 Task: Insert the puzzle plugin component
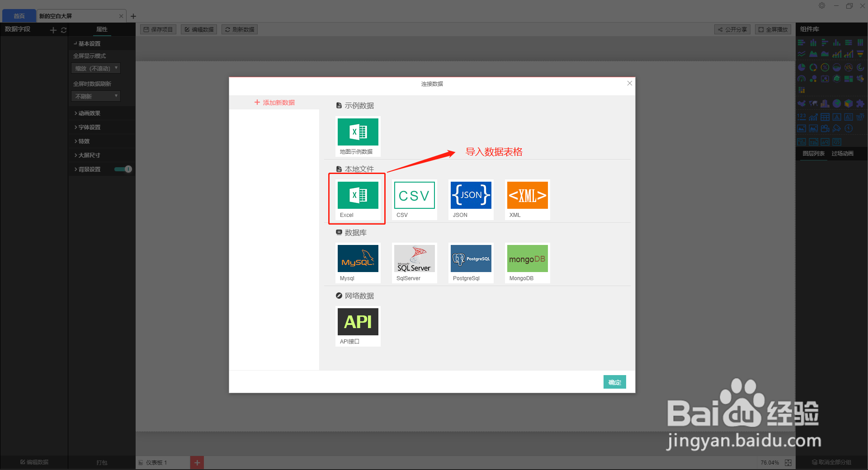coord(860,103)
